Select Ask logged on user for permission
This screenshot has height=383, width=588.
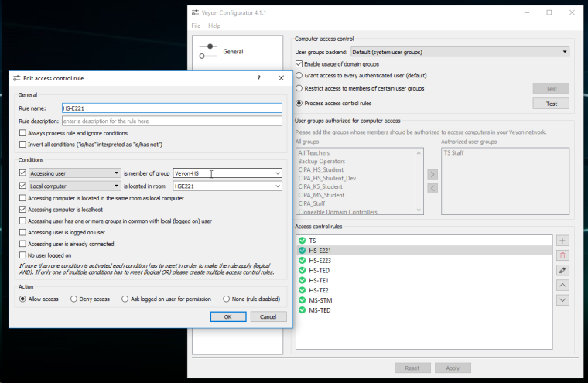(x=125, y=299)
